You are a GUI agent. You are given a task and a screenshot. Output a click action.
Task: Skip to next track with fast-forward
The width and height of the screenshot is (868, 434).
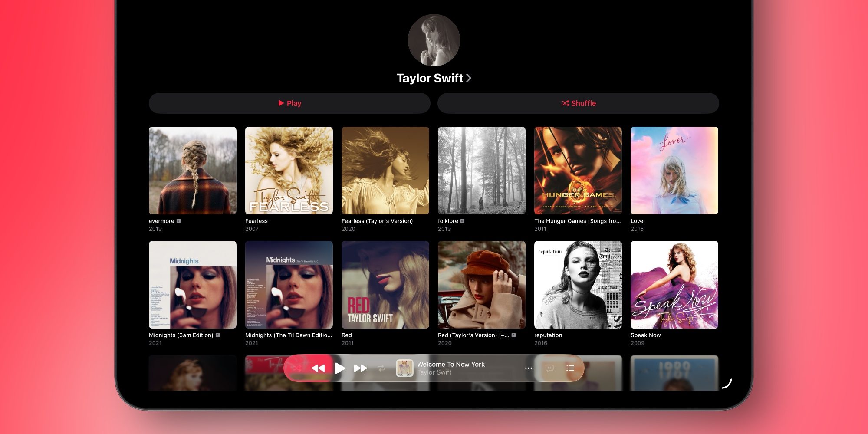pyautogui.click(x=360, y=368)
